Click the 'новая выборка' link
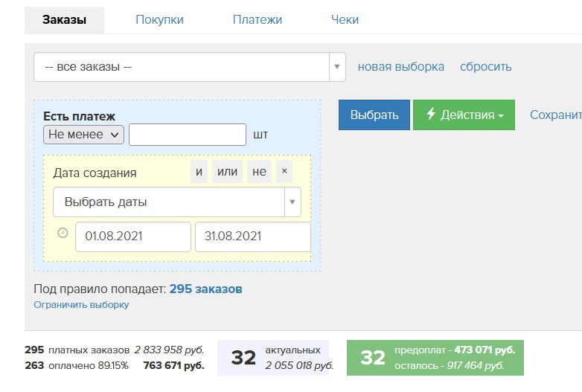The height and width of the screenshot is (392, 582). [x=401, y=67]
